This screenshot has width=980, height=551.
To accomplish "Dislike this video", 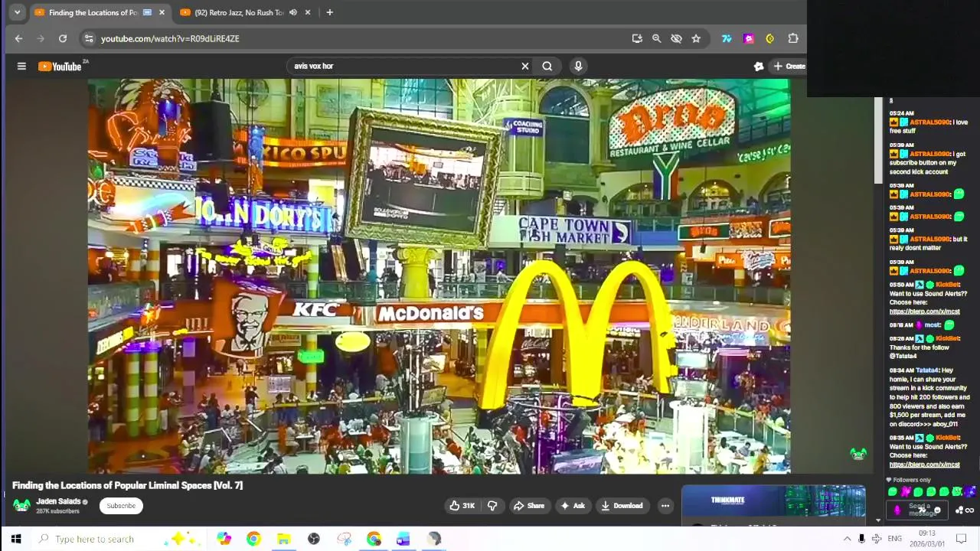I will coord(492,505).
